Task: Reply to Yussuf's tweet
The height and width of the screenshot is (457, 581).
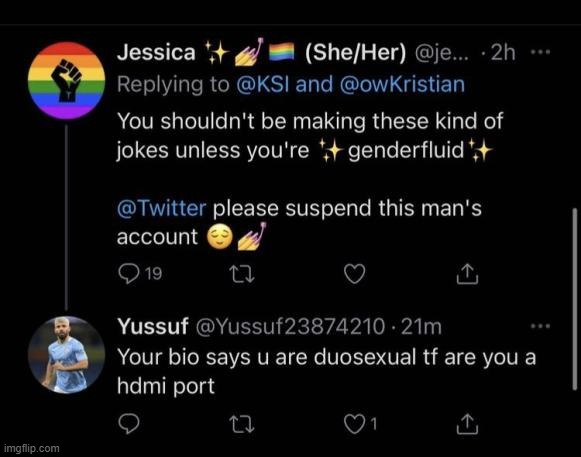Action: 129,424
